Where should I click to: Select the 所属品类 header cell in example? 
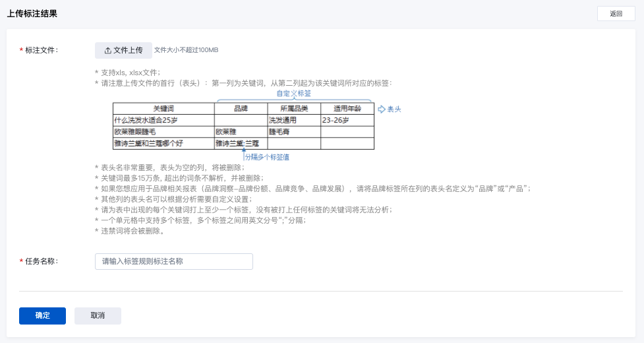[294, 109]
